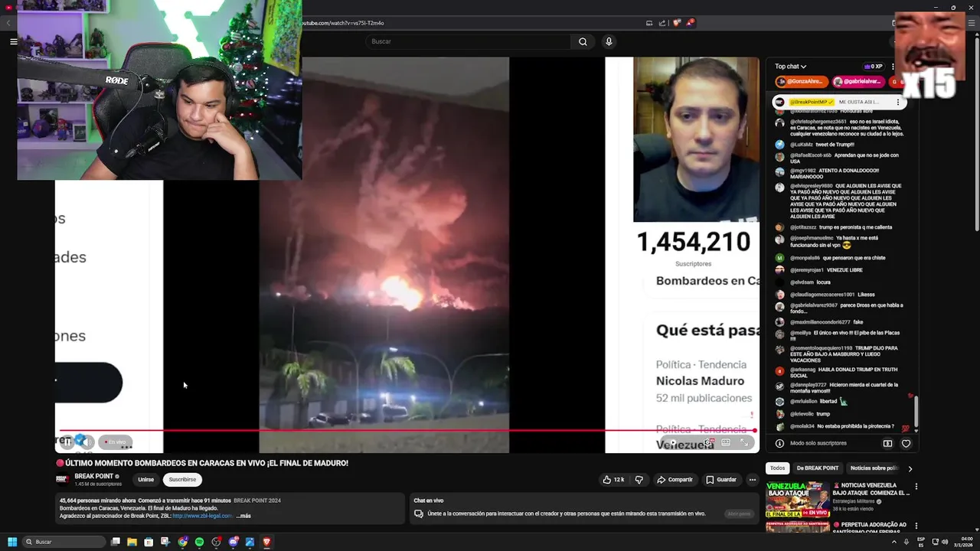
Task: Click the Compartir share button
Action: click(x=675, y=480)
